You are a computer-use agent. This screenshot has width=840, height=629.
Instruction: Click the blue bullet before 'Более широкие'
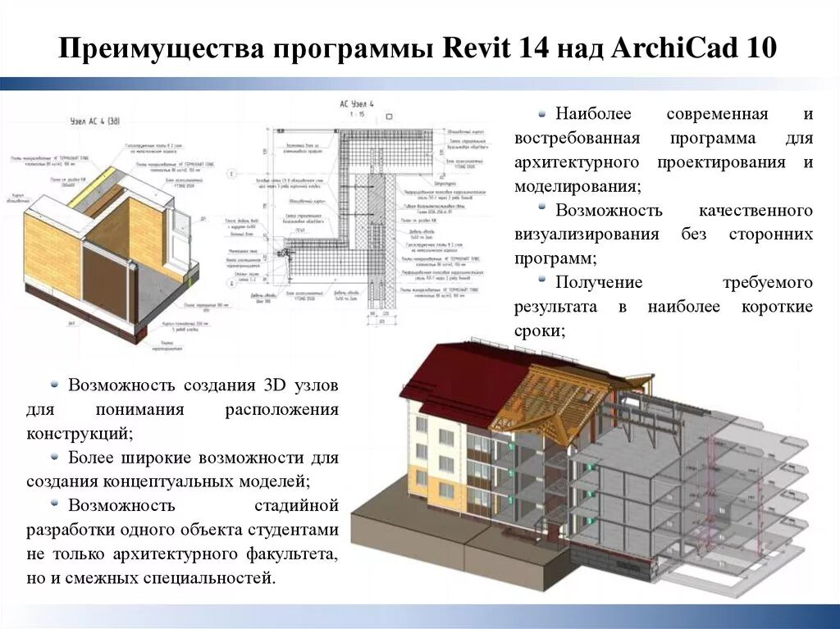pyautogui.click(x=55, y=456)
